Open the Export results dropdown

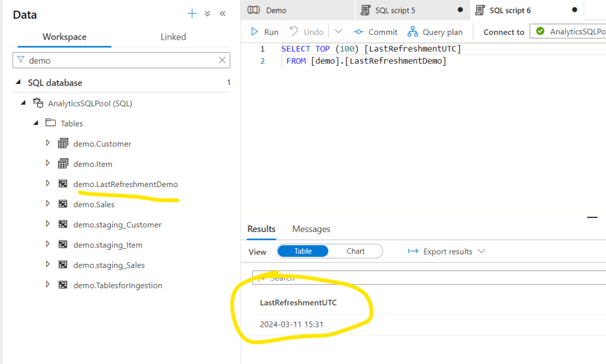[x=447, y=252]
